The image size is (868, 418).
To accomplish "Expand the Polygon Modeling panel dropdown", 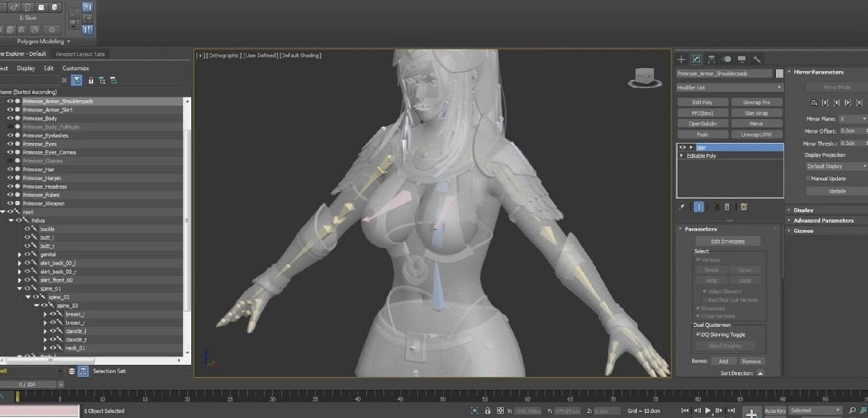I will (43, 42).
